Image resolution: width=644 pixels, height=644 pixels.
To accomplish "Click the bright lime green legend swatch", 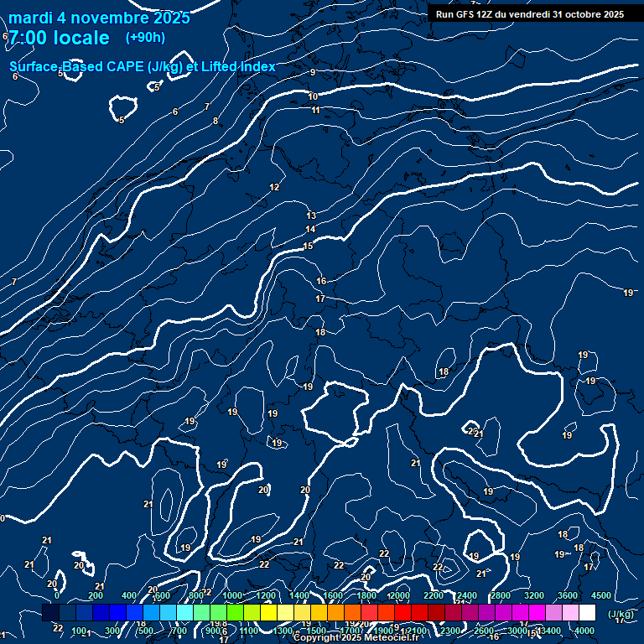I will coord(236,612).
